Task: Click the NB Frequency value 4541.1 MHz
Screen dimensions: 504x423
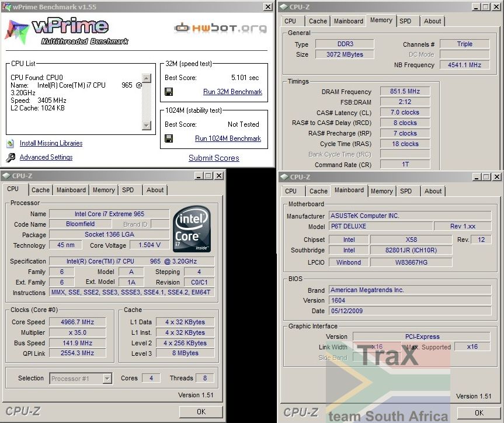Action: point(464,65)
